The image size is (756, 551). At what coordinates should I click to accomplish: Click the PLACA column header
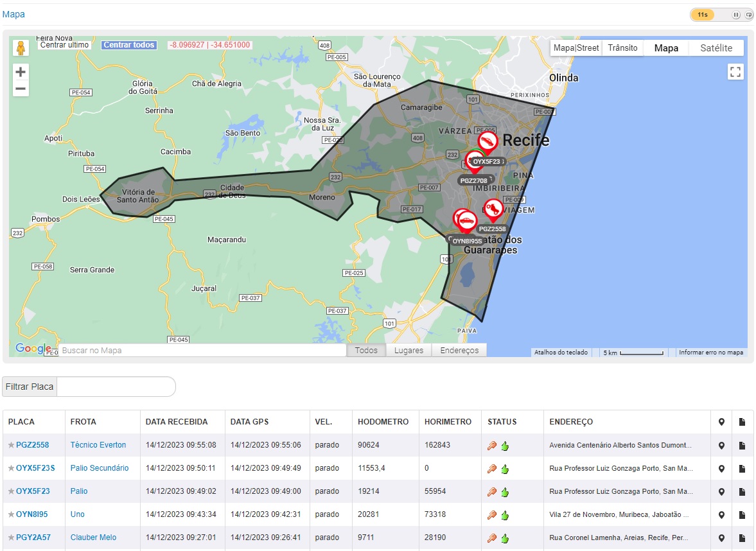21,422
